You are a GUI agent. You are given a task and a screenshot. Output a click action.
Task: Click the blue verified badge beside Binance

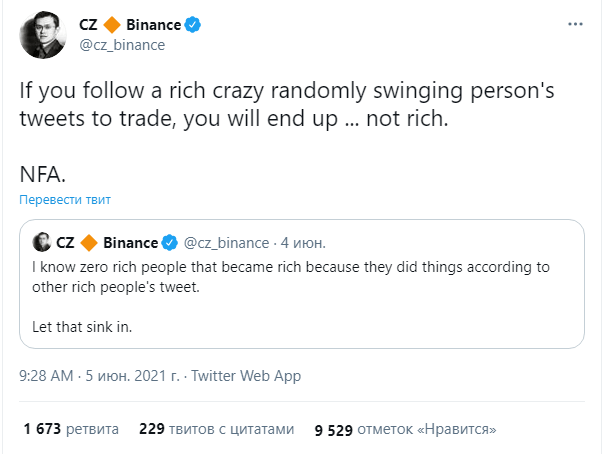tap(192, 25)
